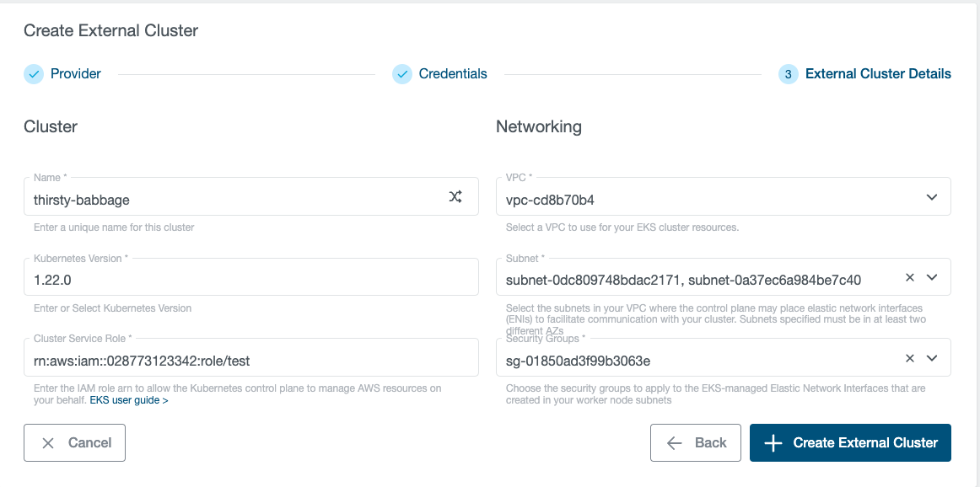The width and height of the screenshot is (980, 487).
Task: Click the plus icon on Create External Cluster
Action: tap(773, 442)
